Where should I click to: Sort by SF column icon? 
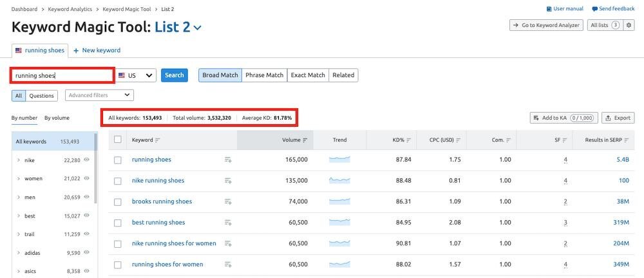(x=565, y=140)
